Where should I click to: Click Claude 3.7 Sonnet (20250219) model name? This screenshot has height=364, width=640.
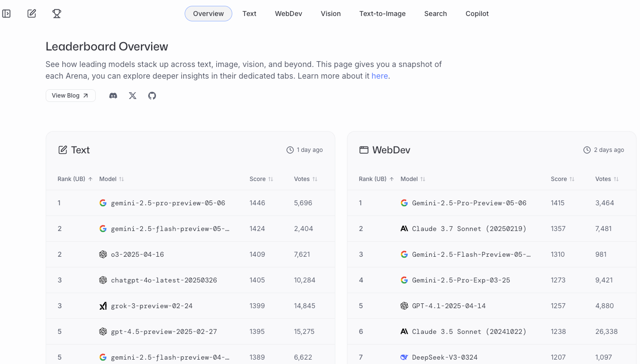[x=469, y=229]
